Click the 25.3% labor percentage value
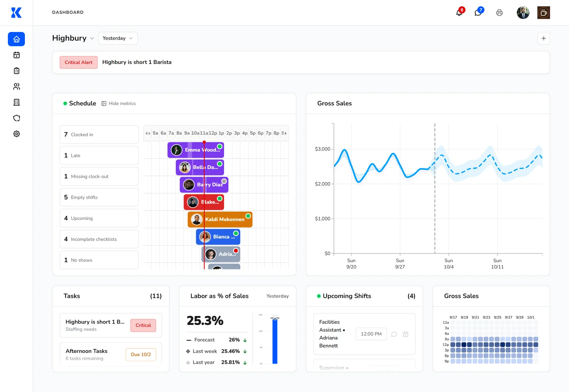This screenshot has height=392, width=569. (205, 321)
